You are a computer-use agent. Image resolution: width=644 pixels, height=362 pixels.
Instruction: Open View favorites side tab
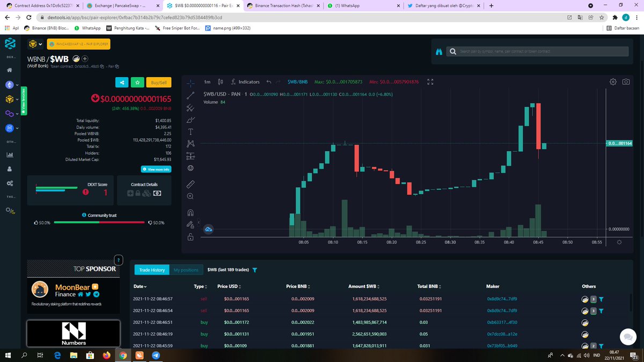coord(23,101)
